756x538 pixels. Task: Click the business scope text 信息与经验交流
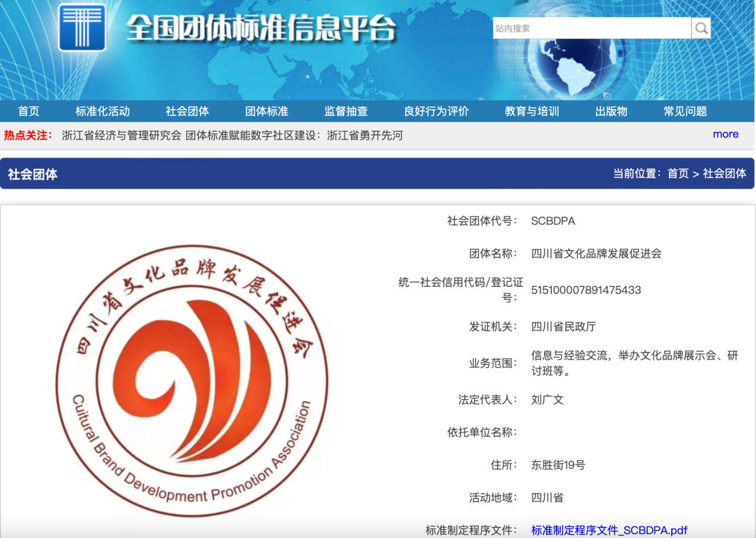coord(569,355)
